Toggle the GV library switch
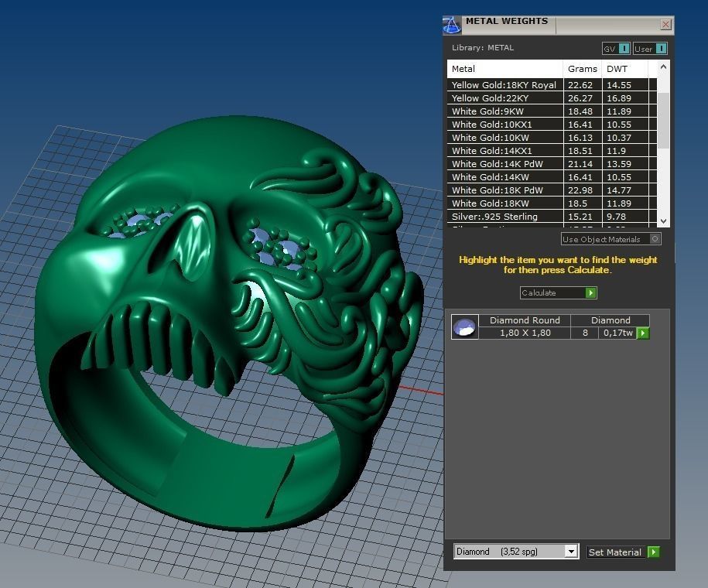 click(616, 48)
